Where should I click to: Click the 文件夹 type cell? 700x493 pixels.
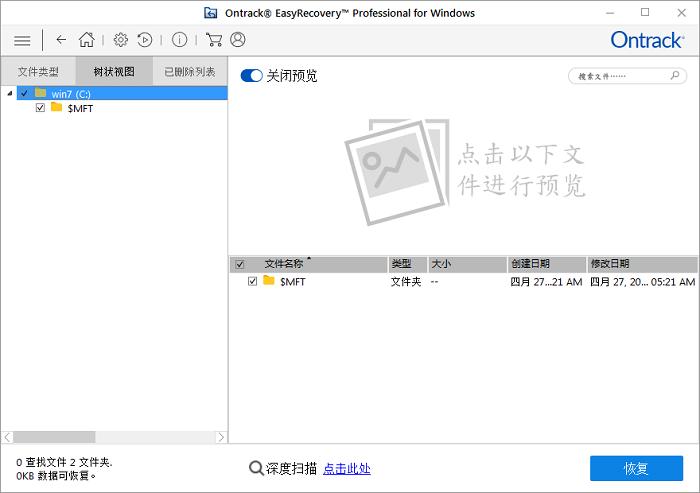pos(406,282)
